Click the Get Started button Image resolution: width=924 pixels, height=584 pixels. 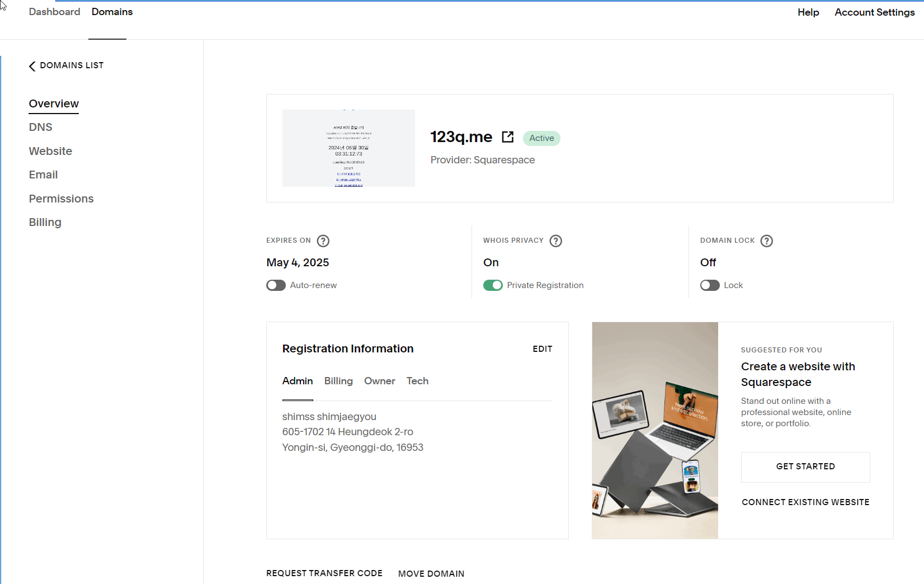805,467
